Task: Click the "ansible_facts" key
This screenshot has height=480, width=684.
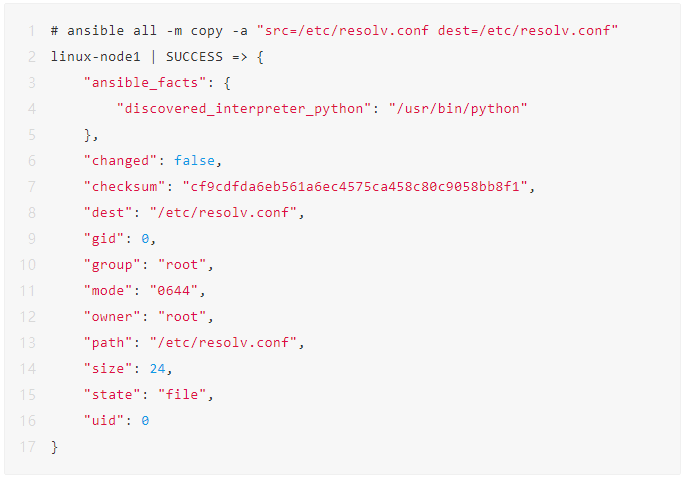Action: [145, 83]
